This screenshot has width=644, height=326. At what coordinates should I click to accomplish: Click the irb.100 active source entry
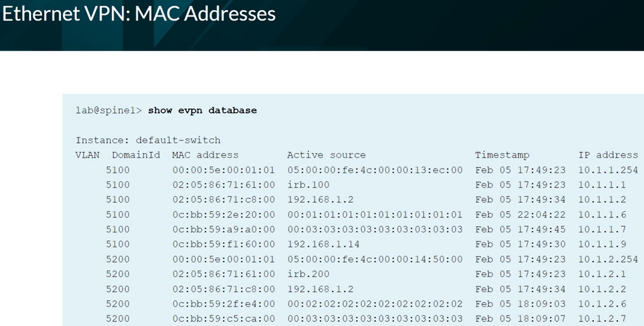[309, 185]
